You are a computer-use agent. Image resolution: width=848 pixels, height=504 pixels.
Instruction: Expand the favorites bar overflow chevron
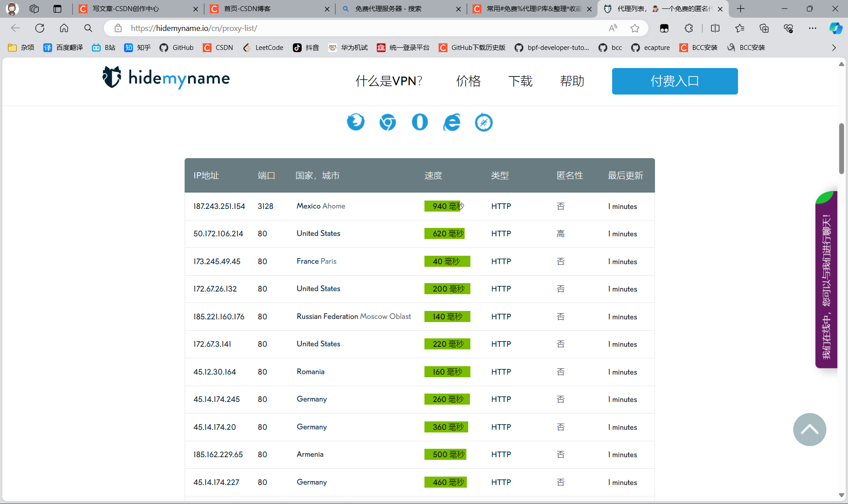tap(834, 47)
